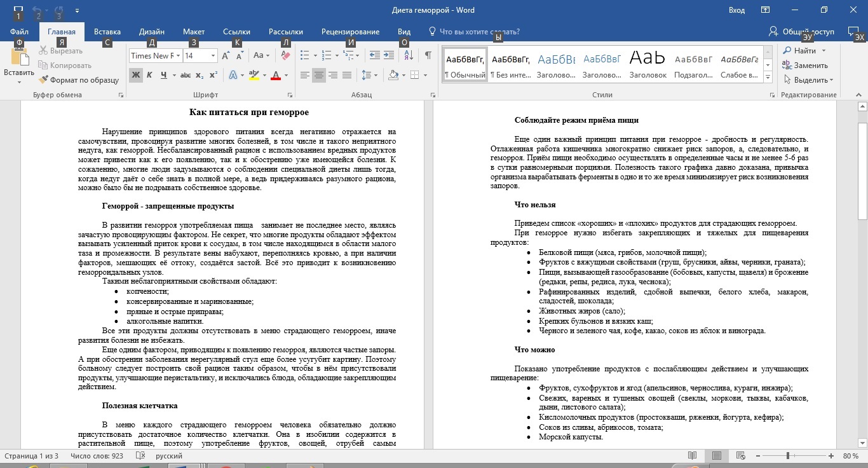Click the Заменить button
This screenshot has height=468, width=868.
[805, 65]
